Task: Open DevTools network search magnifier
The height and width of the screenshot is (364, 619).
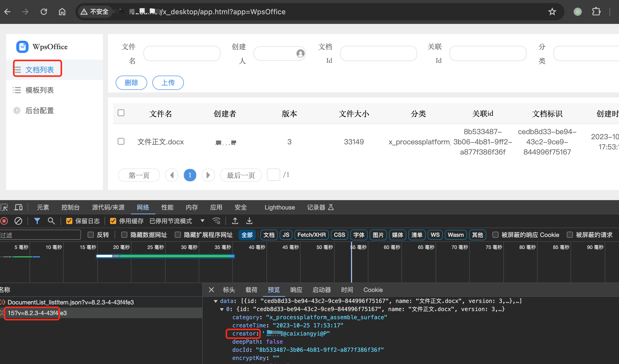Action: click(51, 221)
